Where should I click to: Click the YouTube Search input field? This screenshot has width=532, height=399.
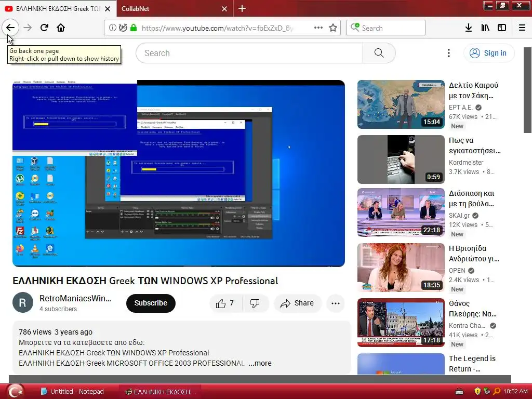249,53
